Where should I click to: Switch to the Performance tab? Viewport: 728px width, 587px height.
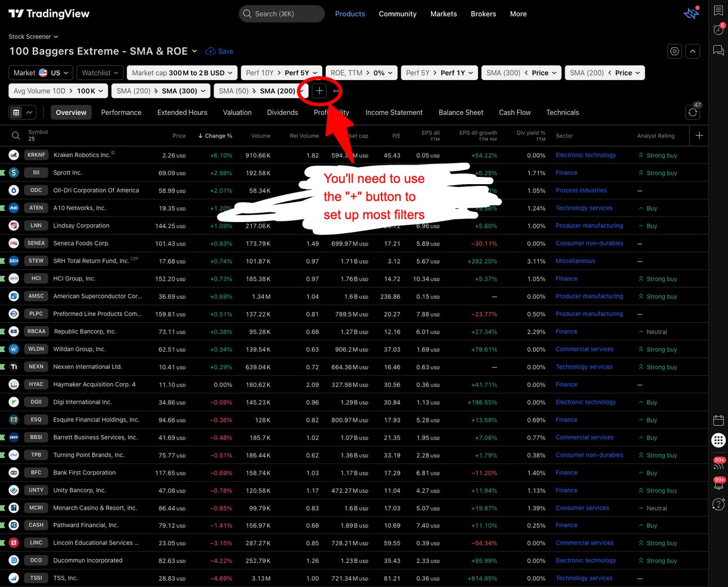click(121, 113)
